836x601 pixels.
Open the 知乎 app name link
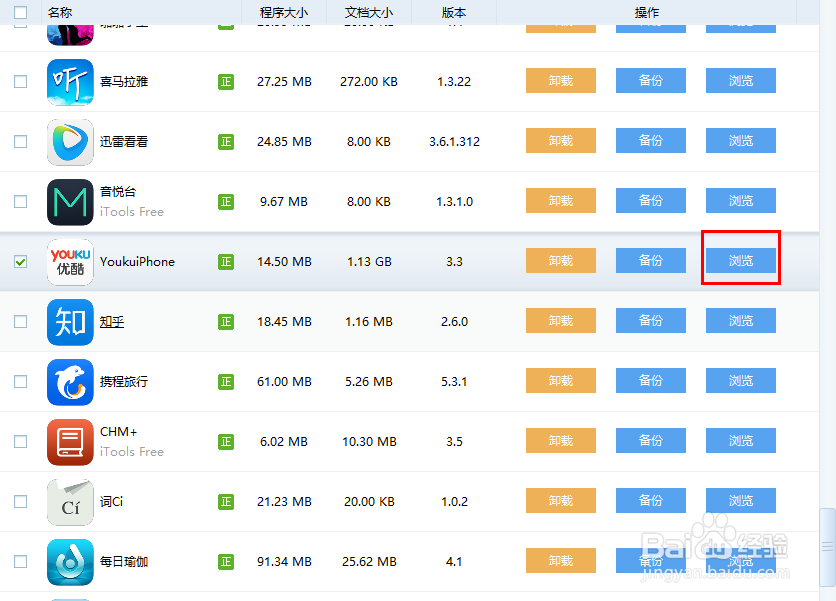112,322
